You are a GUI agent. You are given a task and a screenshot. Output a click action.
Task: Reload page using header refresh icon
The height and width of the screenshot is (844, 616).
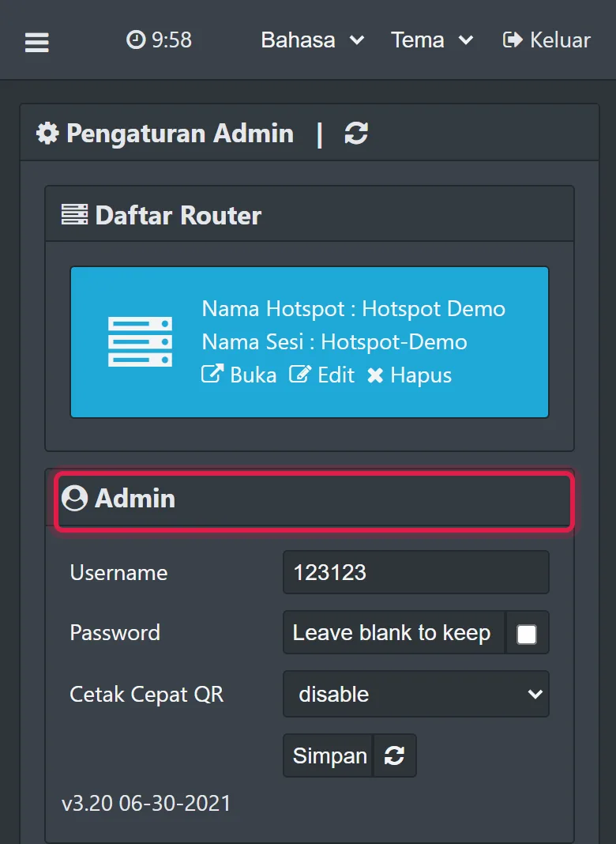coord(356,133)
